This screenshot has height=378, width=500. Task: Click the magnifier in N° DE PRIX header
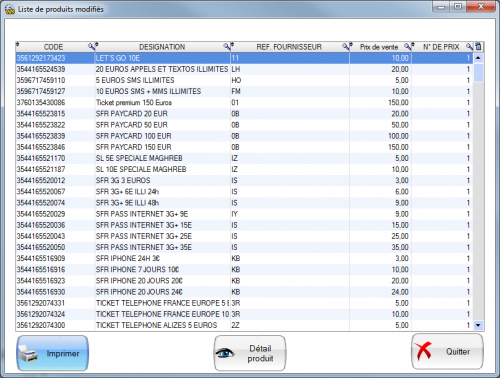(x=469, y=47)
